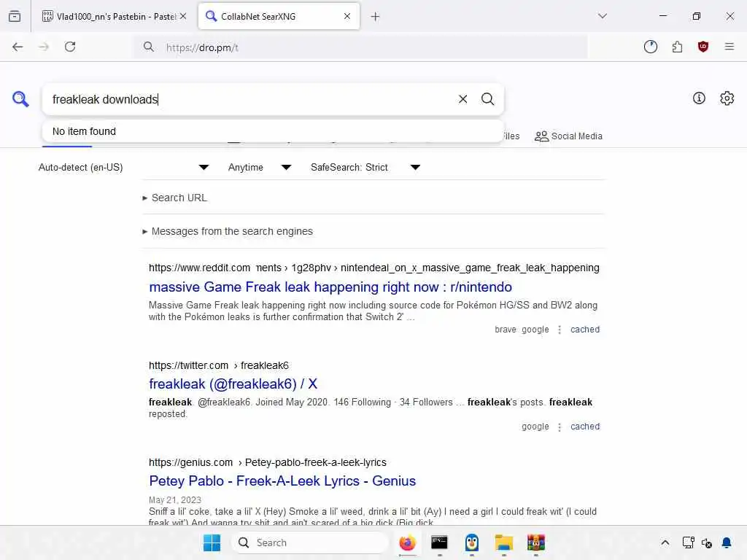Open the genius.com result URL
747x560 pixels.
[x=267, y=462]
